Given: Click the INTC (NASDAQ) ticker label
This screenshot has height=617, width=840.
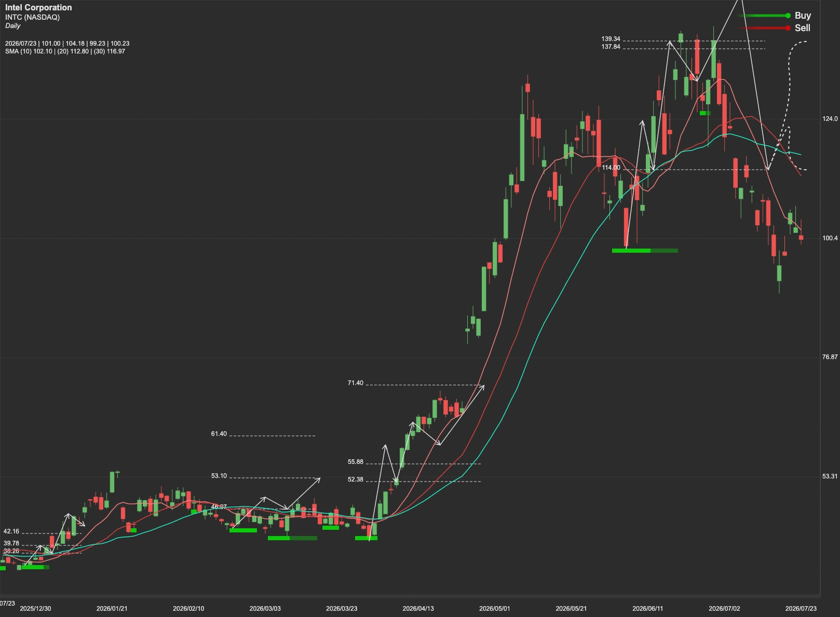Looking at the screenshot, I should click(x=32, y=17).
